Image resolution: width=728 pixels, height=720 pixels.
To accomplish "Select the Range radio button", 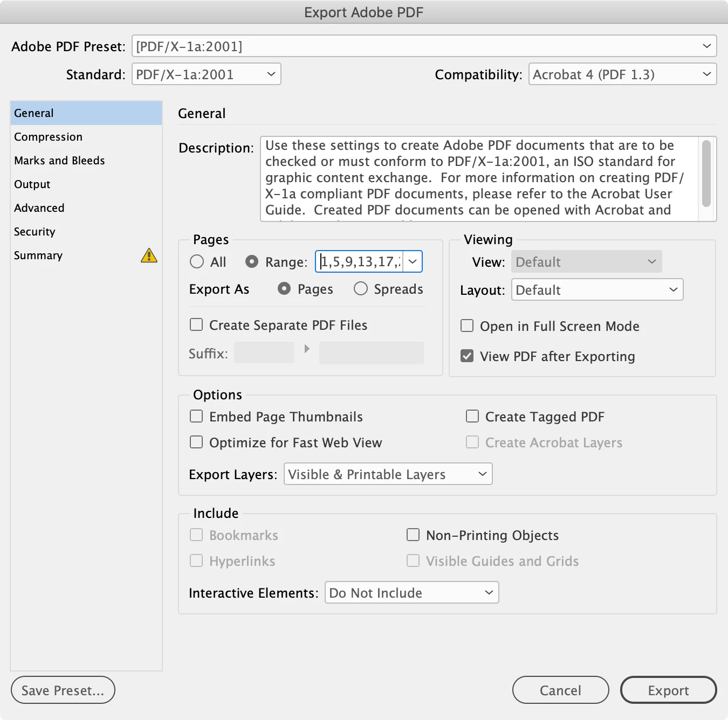I will click(x=252, y=262).
